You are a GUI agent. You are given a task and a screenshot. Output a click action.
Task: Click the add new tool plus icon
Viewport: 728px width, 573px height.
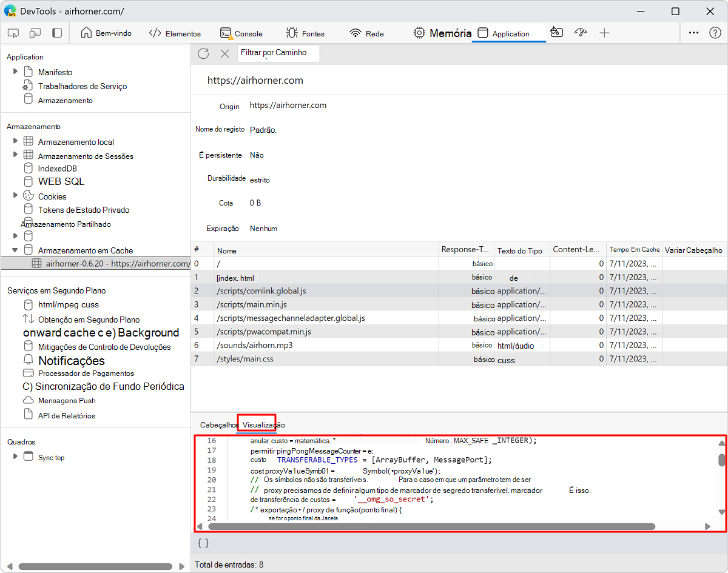click(x=604, y=33)
